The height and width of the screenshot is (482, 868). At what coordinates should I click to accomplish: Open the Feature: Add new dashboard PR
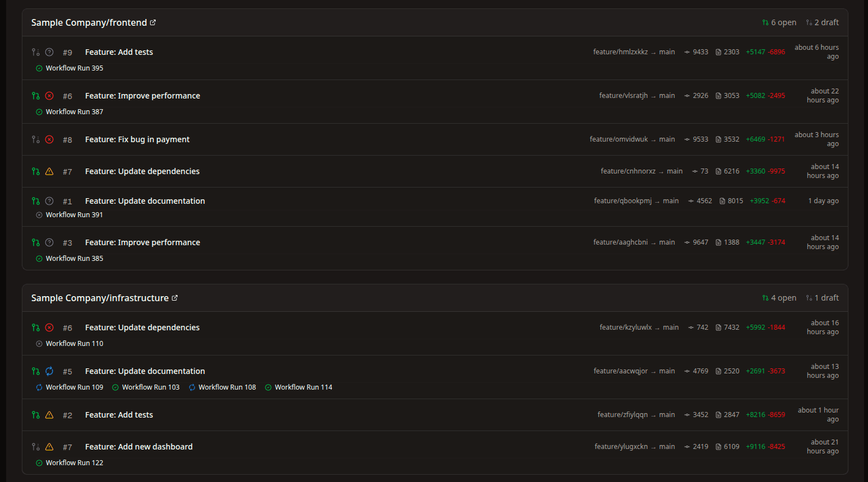(x=139, y=447)
